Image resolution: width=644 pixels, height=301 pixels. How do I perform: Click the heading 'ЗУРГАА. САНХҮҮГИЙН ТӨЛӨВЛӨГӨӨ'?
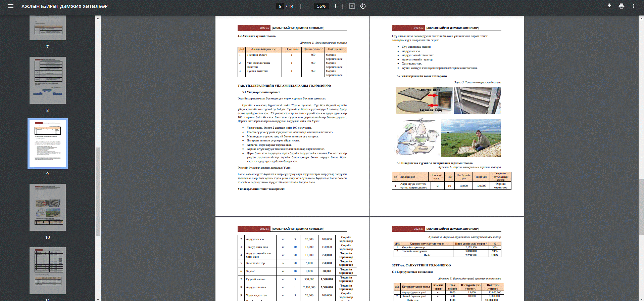pos(421,265)
